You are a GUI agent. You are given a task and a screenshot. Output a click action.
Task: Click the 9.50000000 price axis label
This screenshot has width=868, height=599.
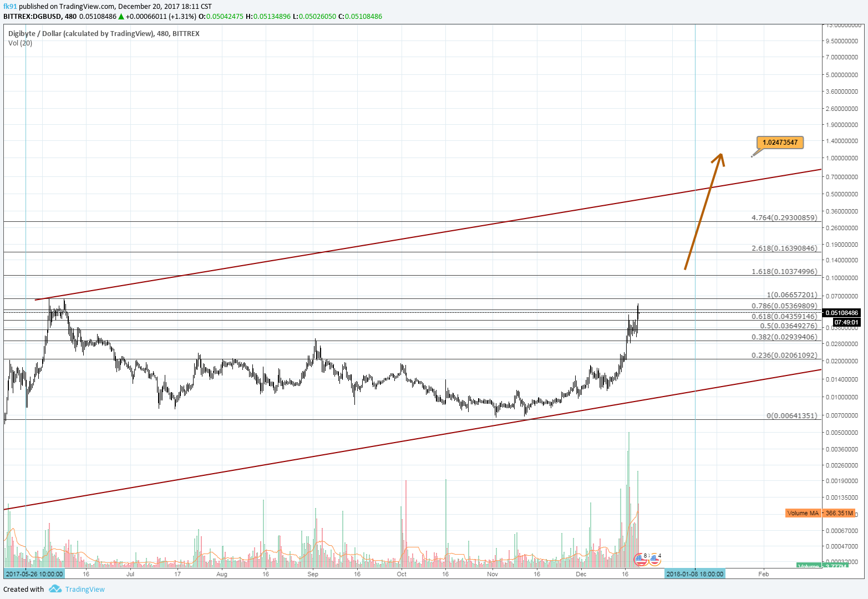coord(842,41)
